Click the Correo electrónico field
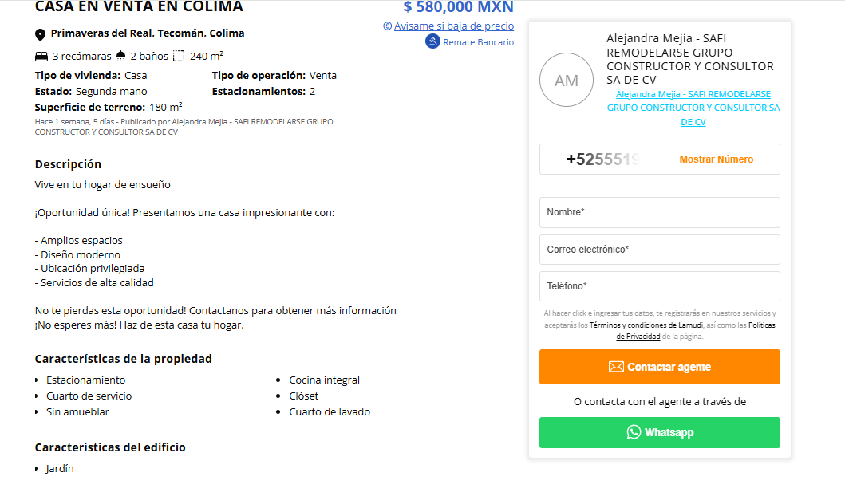This screenshot has height=504, width=845. tap(659, 250)
